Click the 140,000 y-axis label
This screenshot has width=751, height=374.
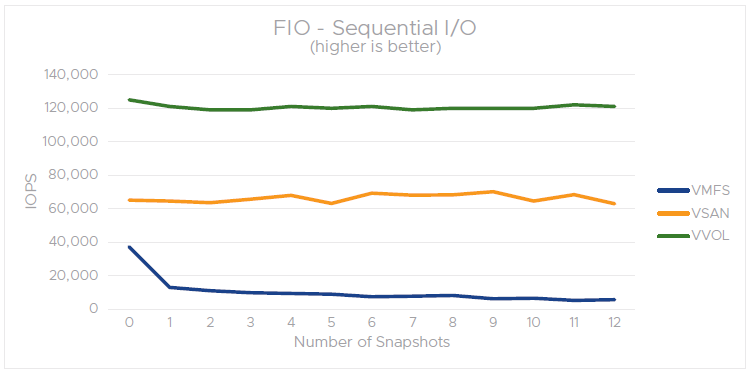pyautogui.click(x=71, y=75)
